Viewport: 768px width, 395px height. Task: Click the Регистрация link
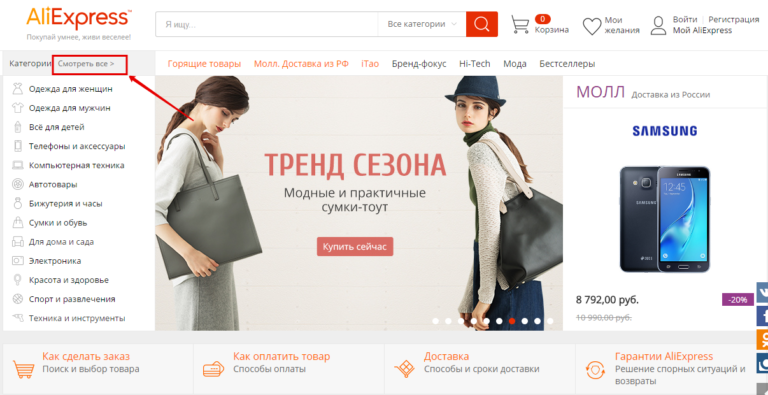(734, 20)
